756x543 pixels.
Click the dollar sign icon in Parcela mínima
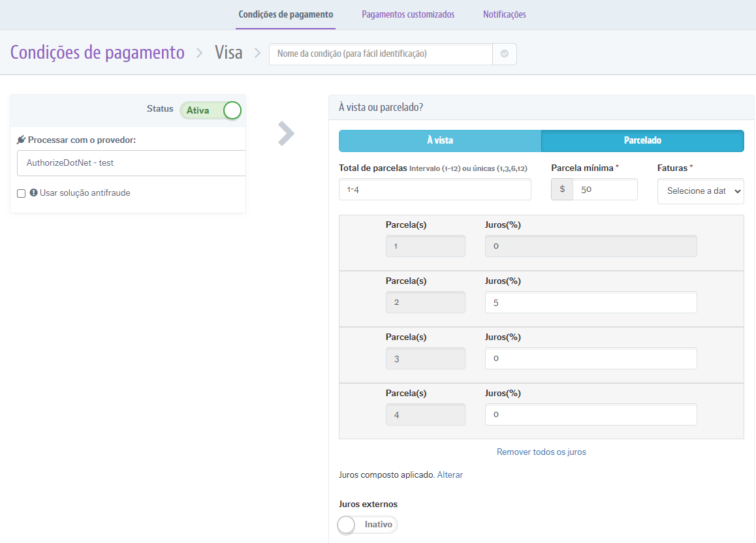[x=562, y=189]
